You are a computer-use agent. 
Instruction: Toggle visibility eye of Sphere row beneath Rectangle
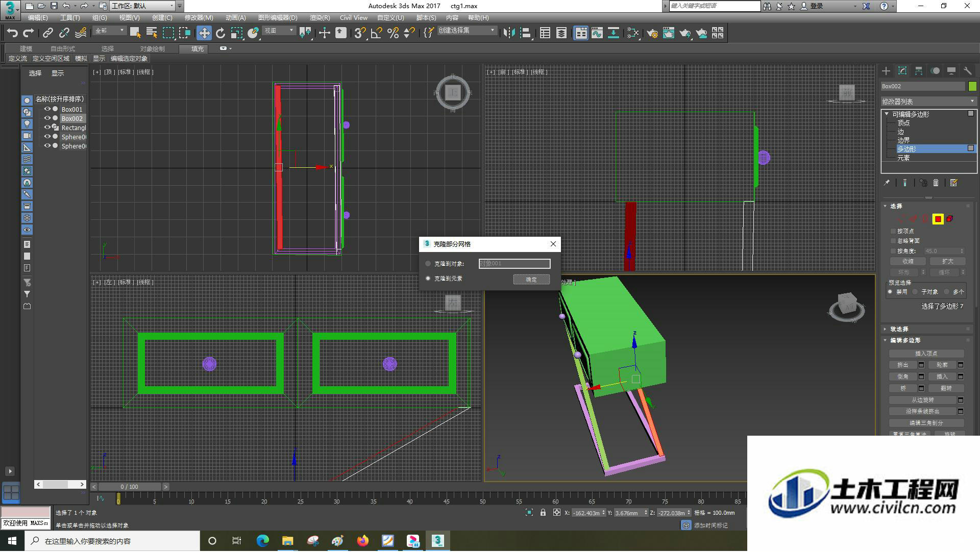[47, 137]
